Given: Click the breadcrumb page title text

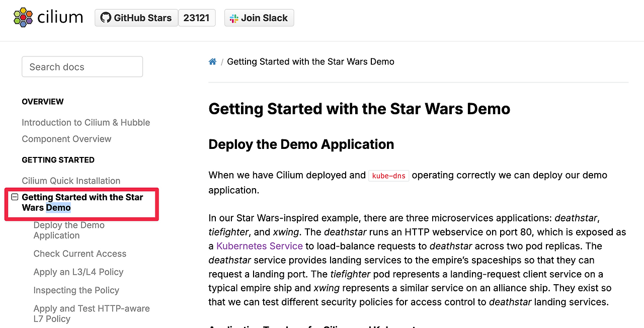Looking at the screenshot, I should tap(311, 62).
